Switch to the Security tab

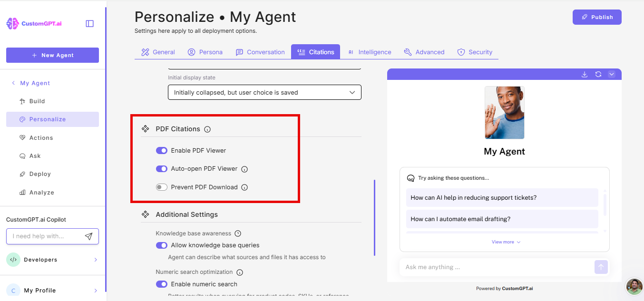[x=475, y=52]
